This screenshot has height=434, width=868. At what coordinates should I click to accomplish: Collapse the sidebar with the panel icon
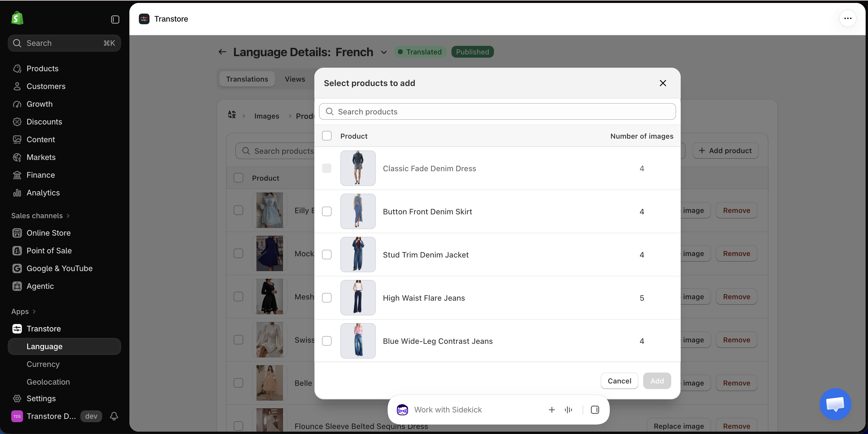[x=115, y=20]
